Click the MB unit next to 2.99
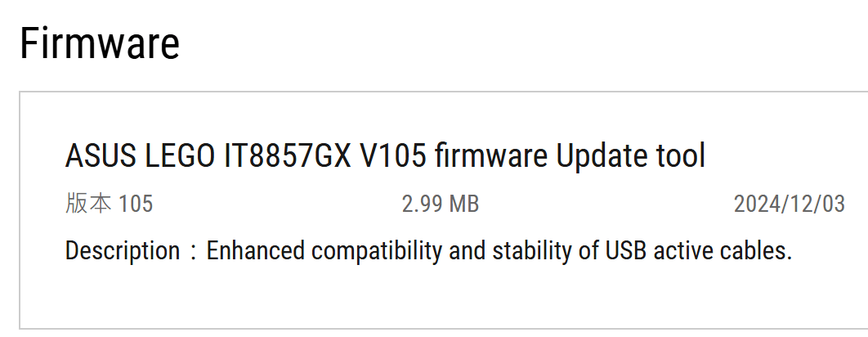The height and width of the screenshot is (337, 868). coord(464,204)
